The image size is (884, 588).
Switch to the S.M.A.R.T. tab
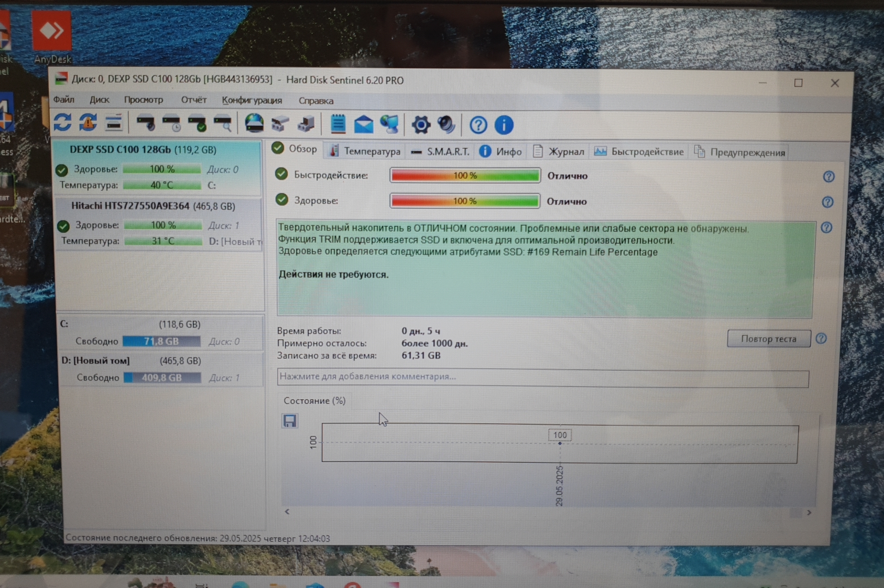pos(440,152)
